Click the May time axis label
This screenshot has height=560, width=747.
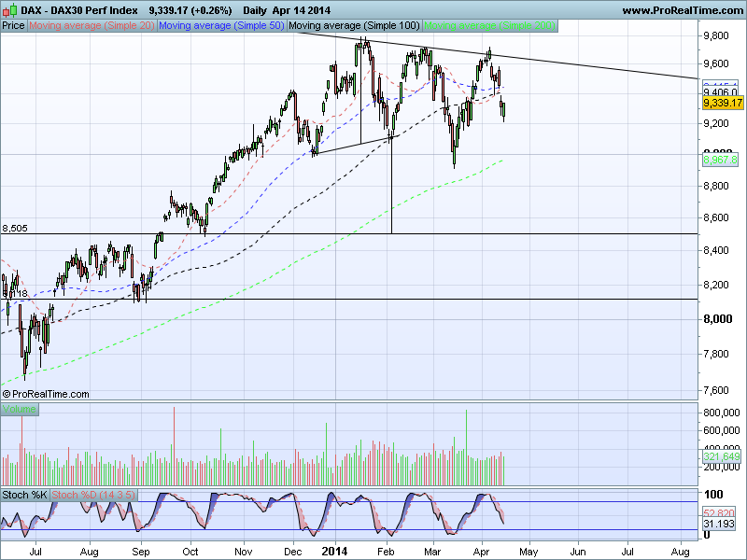[529, 552]
